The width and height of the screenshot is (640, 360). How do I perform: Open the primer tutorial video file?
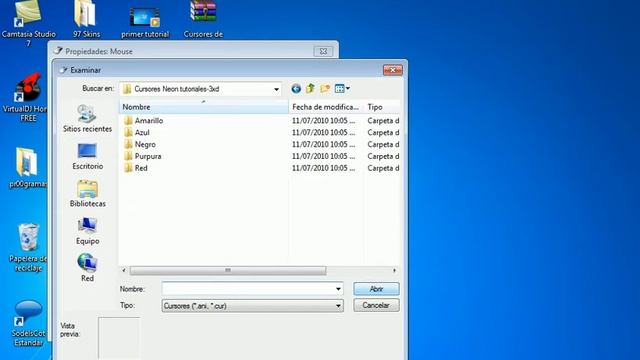(x=145, y=22)
